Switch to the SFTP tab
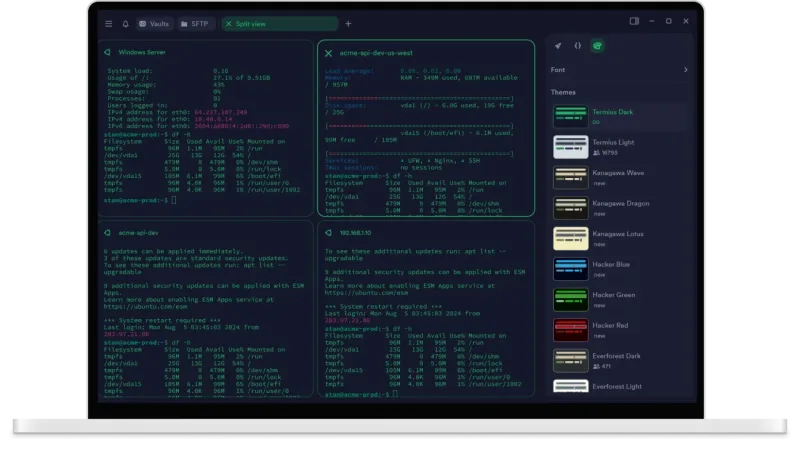Screen dimensions: 800x454 click(194, 23)
